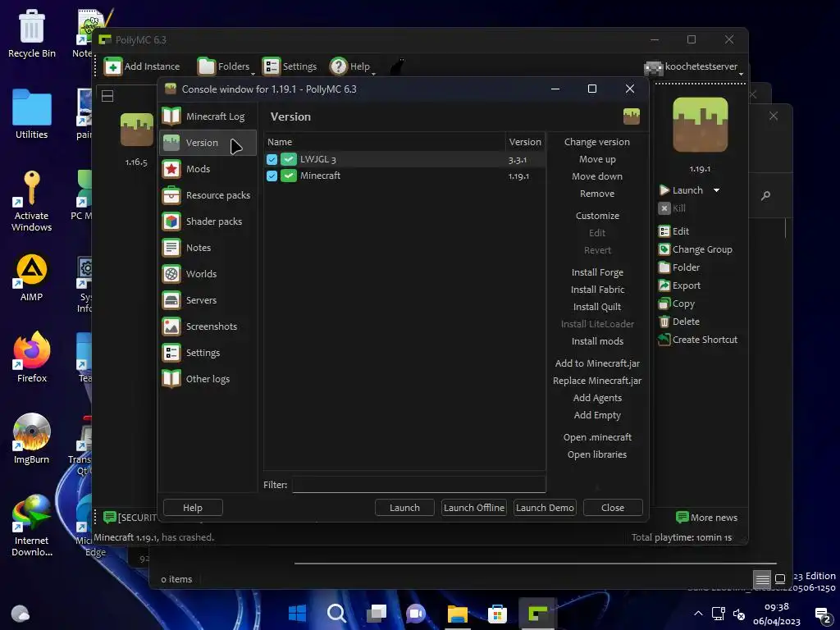
Task: Select the Version page in sidebar
Action: 208,143
